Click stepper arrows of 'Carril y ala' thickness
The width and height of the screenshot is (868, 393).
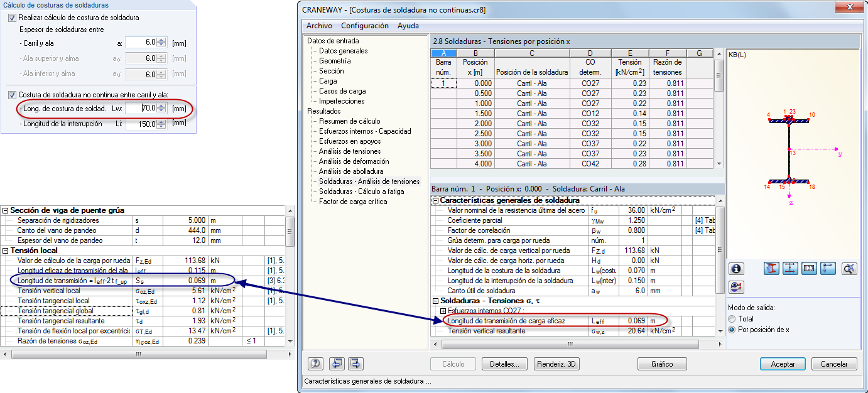161,42
